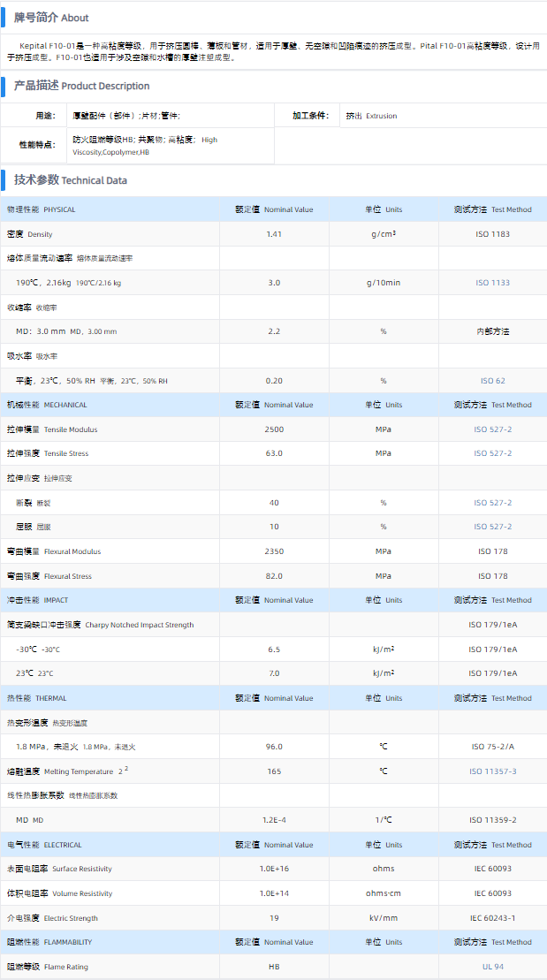The height and width of the screenshot is (980, 547).
Task: Click the Extrusion processing condition value
Action: (371, 116)
